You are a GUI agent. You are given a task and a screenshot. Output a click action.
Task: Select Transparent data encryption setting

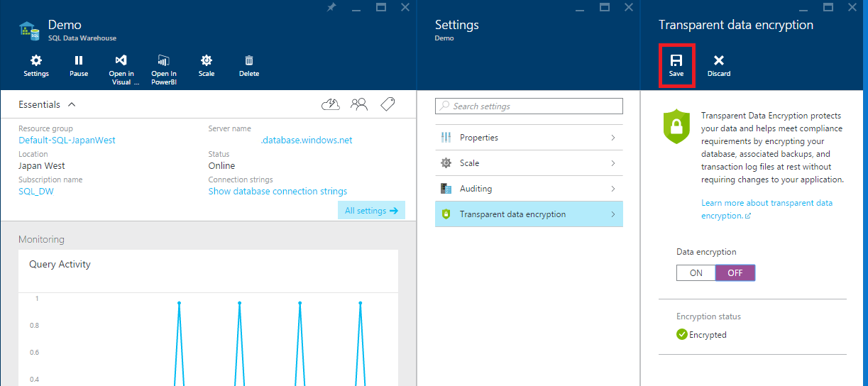point(529,214)
